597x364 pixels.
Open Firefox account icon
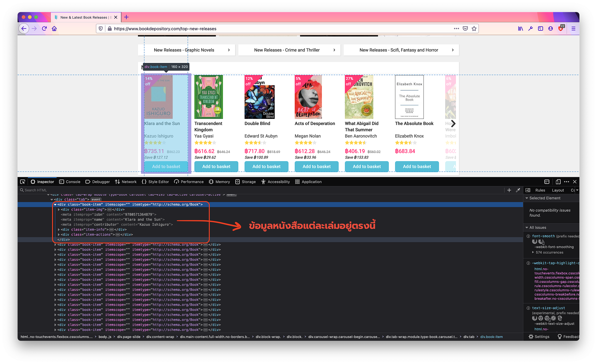pos(550,29)
